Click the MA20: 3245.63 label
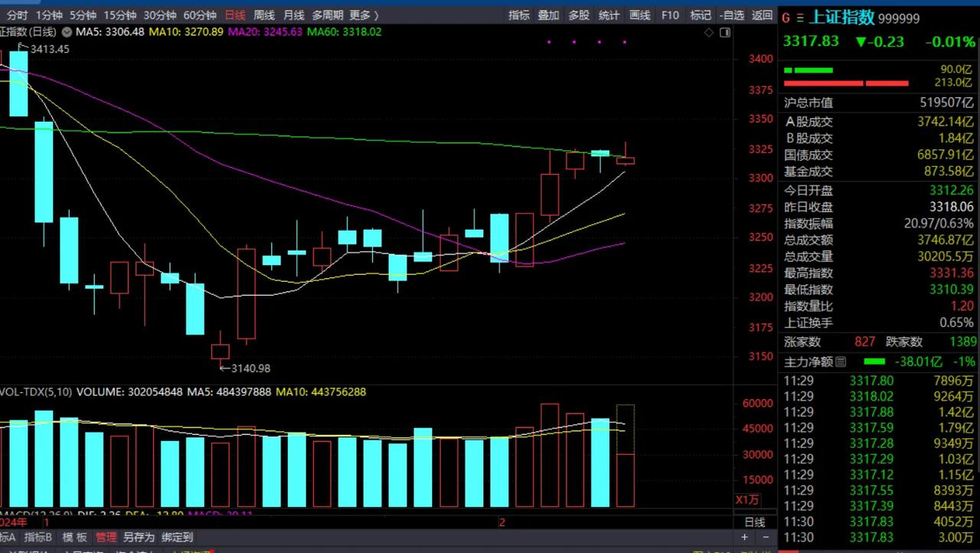Viewport: 980px width, 553px height. (266, 32)
